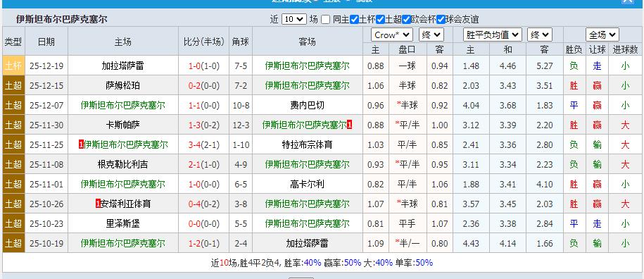Open team link 费内巴切
Screen dimensions: 644x279
click(307, 105)
